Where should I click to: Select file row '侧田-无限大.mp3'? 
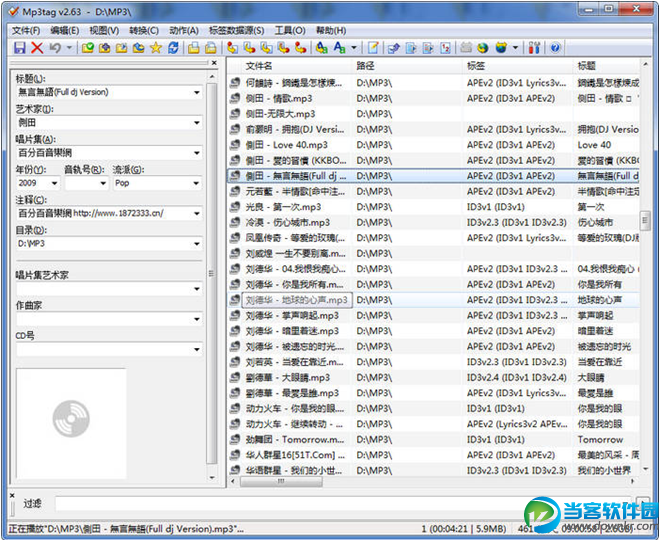pyautogui.click(x=434, y=114)
